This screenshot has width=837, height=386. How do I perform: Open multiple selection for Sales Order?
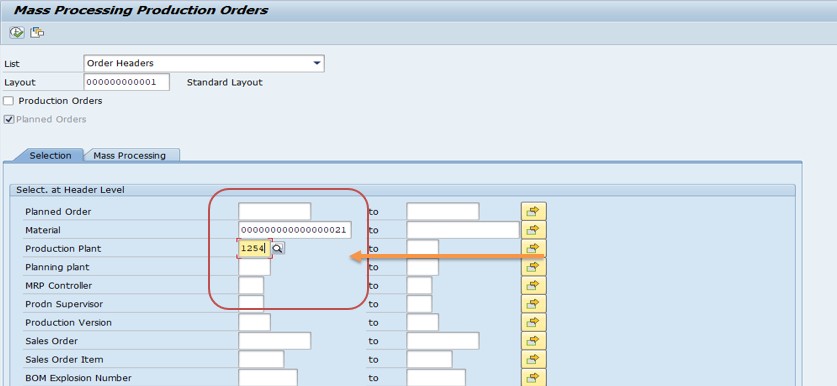tap(533, 341)
